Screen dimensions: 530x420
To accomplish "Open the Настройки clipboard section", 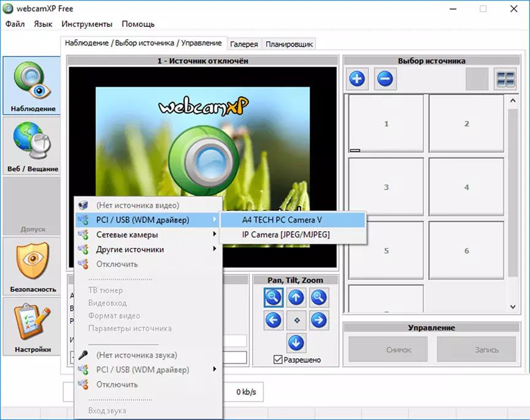I will [x=32, y=326].
